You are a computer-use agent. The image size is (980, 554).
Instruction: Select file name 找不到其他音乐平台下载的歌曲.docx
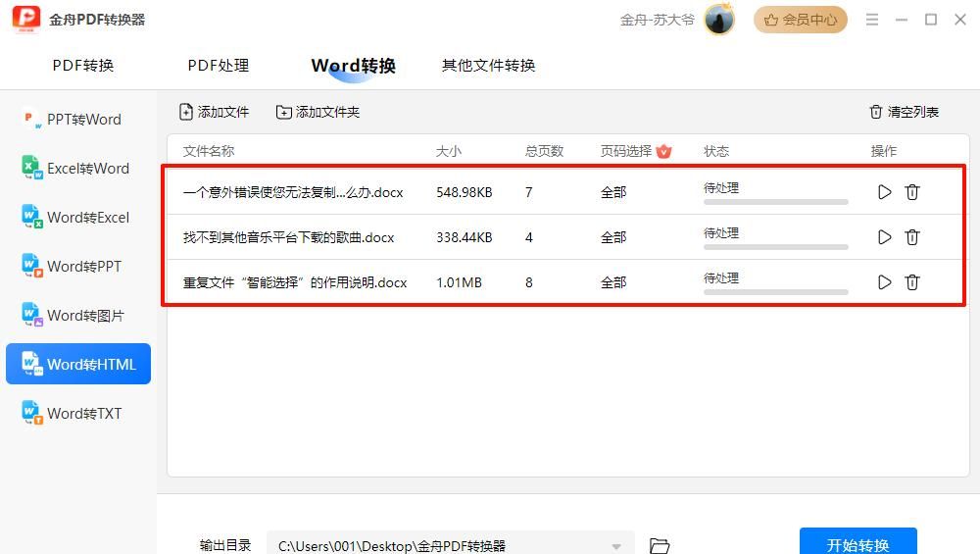289,237
